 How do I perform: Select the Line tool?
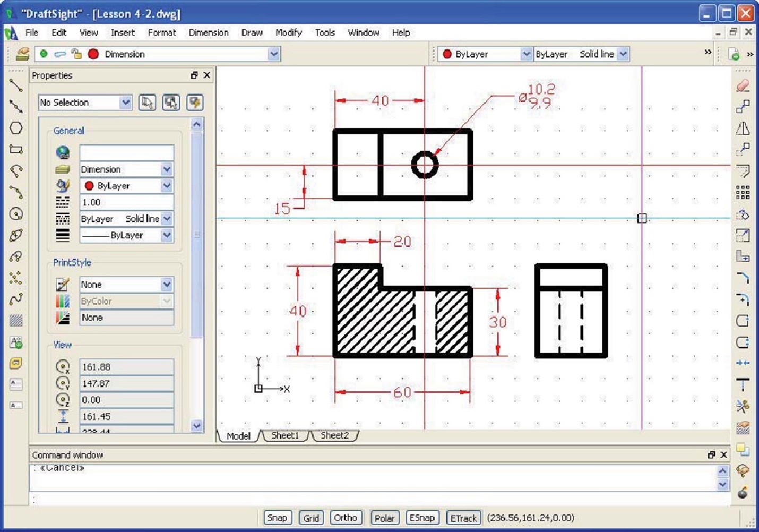point(15,84)
